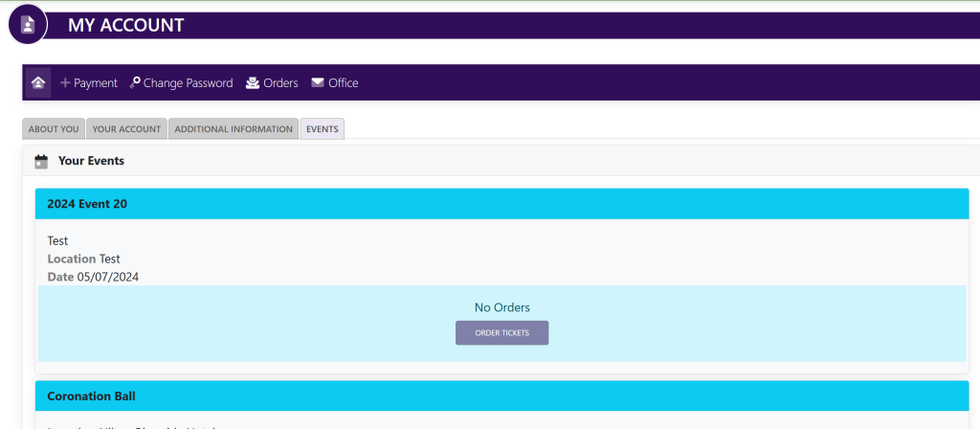Open the Payment link
The height and width of the screenshot is (429, 980).
point(95,83)
